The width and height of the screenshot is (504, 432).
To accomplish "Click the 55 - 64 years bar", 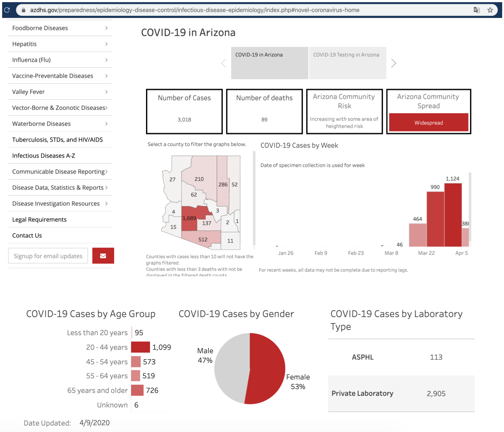I will pos(136,376).
